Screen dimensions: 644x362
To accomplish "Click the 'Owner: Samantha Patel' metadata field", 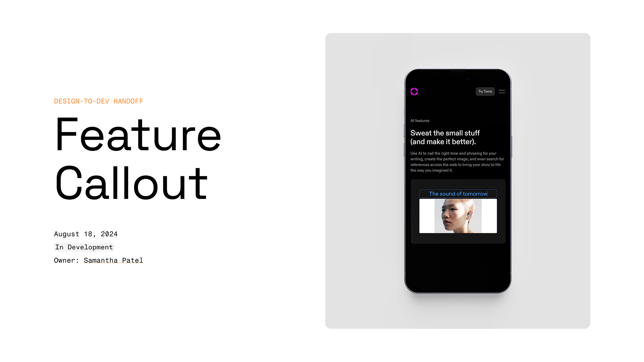I will (98, 260).
